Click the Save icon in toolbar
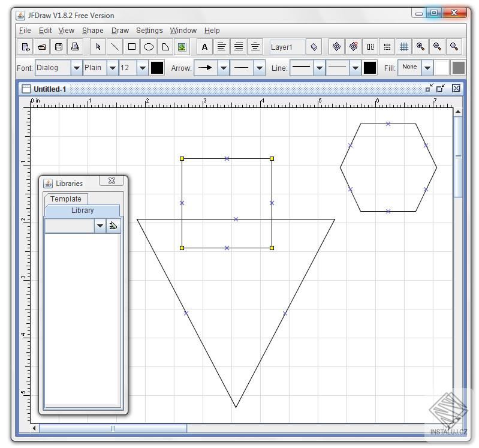Image resolution: width=479 pixels, height=448 pixels. pyautogui.click(x=58, y=47)
